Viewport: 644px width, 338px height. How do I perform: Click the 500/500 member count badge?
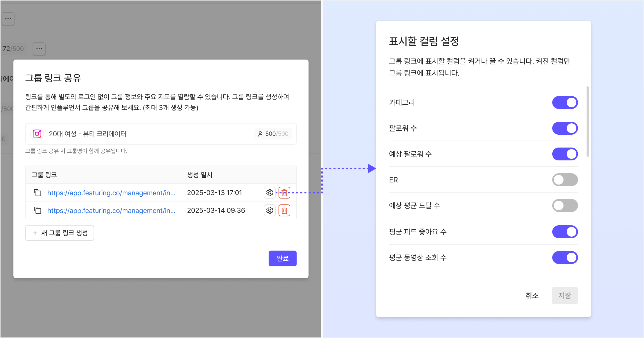point(273,134)
